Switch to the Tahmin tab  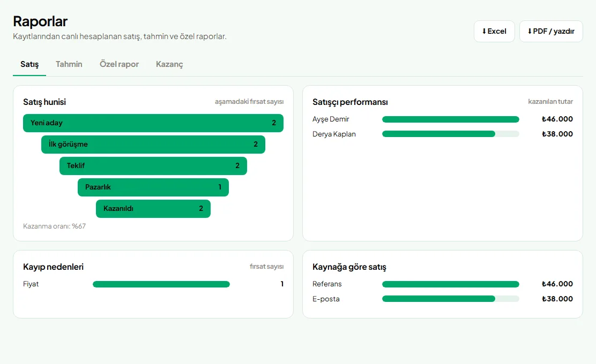[69, 65]
